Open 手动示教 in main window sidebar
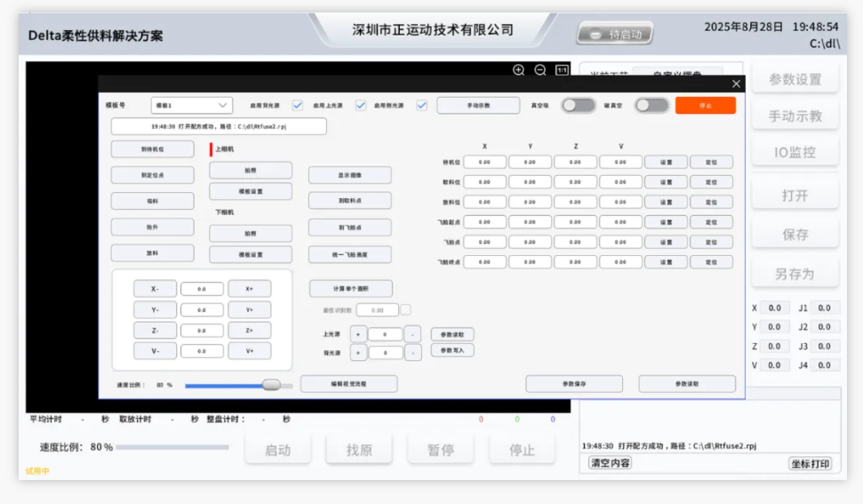The image size is (863, 504). pos(795,116)
